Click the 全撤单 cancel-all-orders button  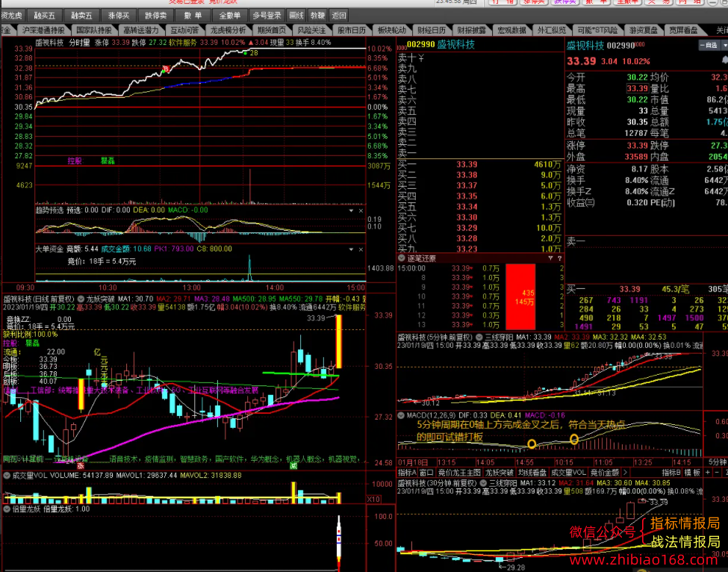click(230, 16)
